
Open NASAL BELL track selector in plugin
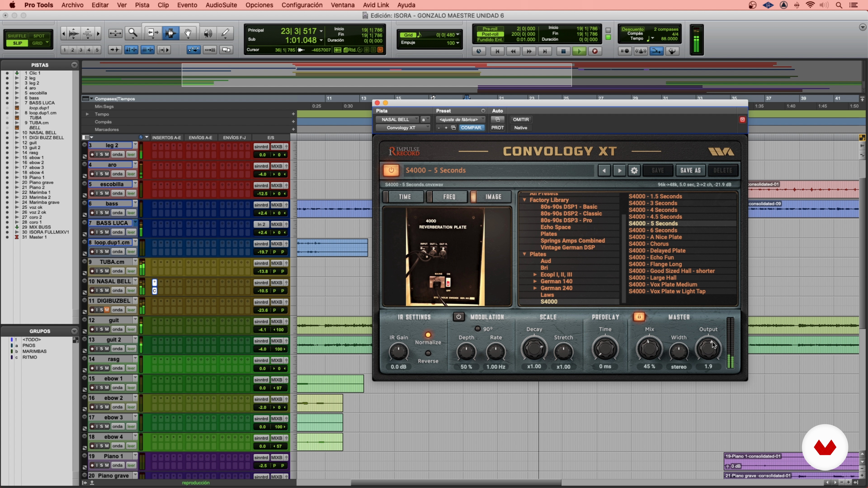(x=397, y=120)
